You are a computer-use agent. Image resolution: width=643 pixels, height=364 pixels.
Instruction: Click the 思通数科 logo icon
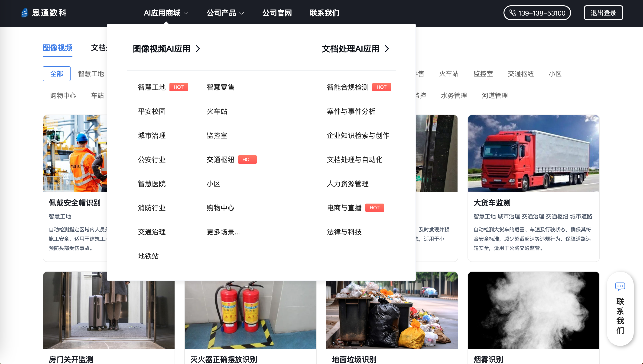(x=25, y=13)
